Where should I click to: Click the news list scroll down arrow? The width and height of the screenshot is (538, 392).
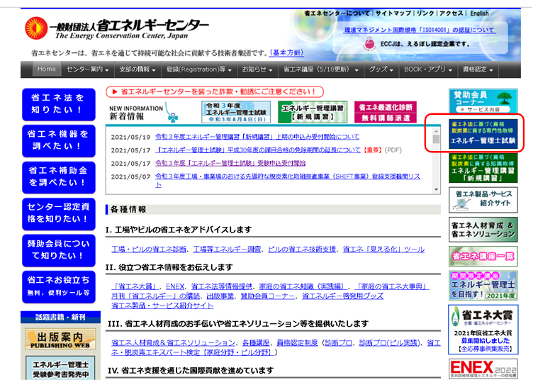(436, 189)
